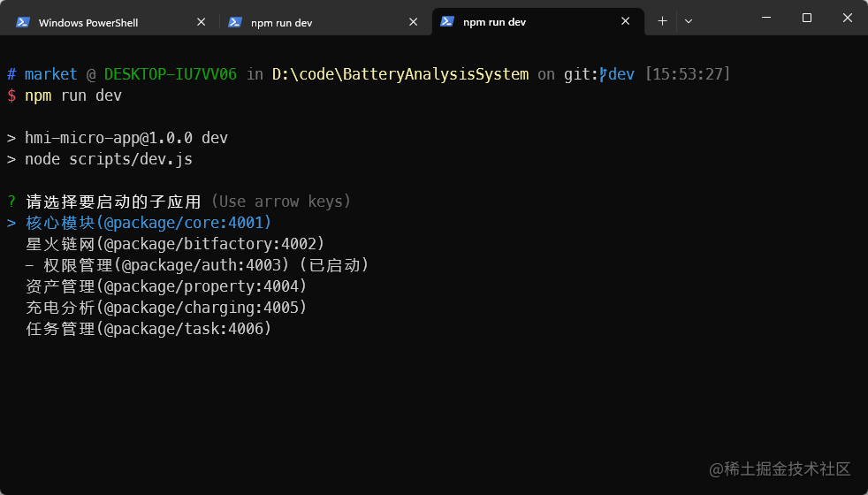The image size is (868, 495).
Task: Close the terminal window
Action: (848, 18)
